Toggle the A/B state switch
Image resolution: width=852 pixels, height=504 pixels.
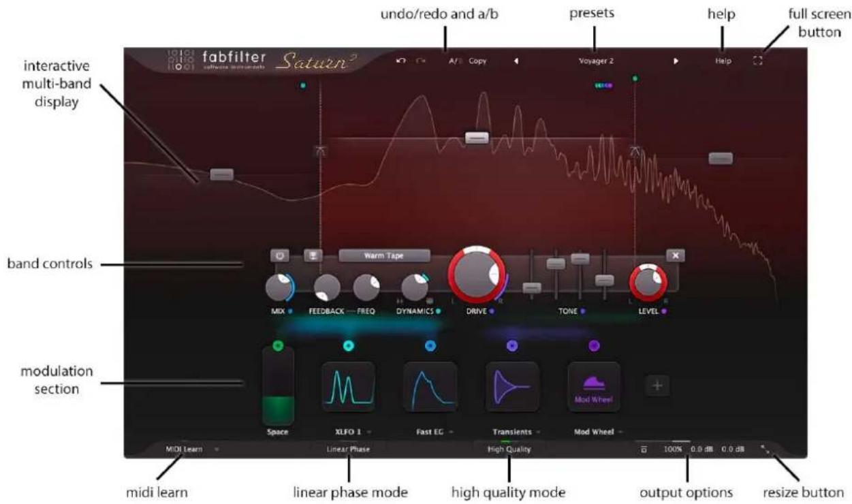[x=455, y=61]
